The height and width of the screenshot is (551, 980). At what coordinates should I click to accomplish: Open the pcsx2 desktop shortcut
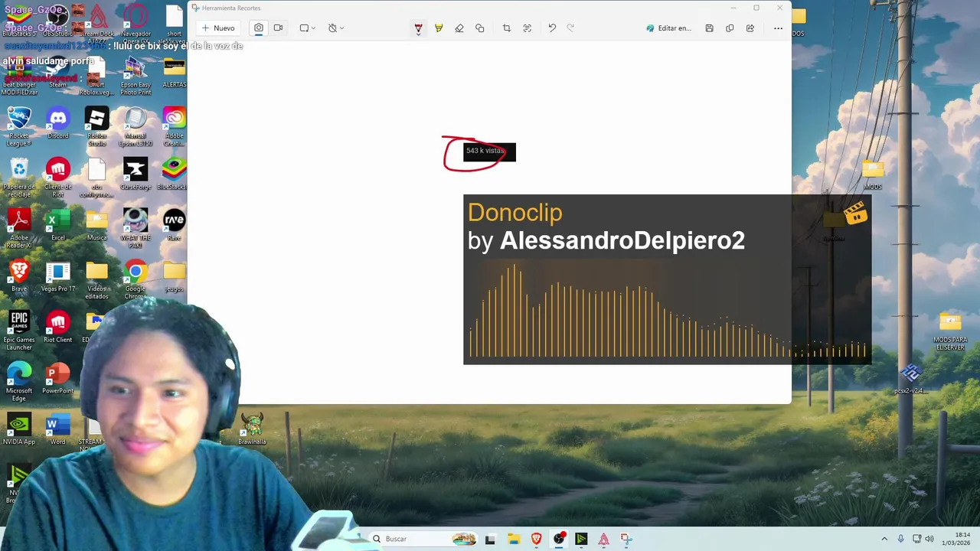[911, 379]
